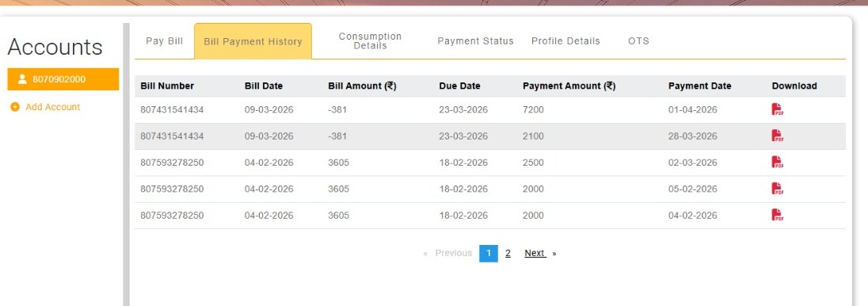Click the Bill Number column header
The image size is (868, 306).
pos(167,86)
